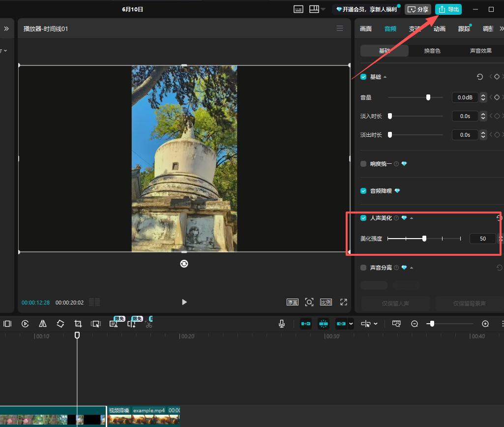Toggle the 人声美化 checkbox
This screenshot has width=504, height=427.
click(363, 218)
